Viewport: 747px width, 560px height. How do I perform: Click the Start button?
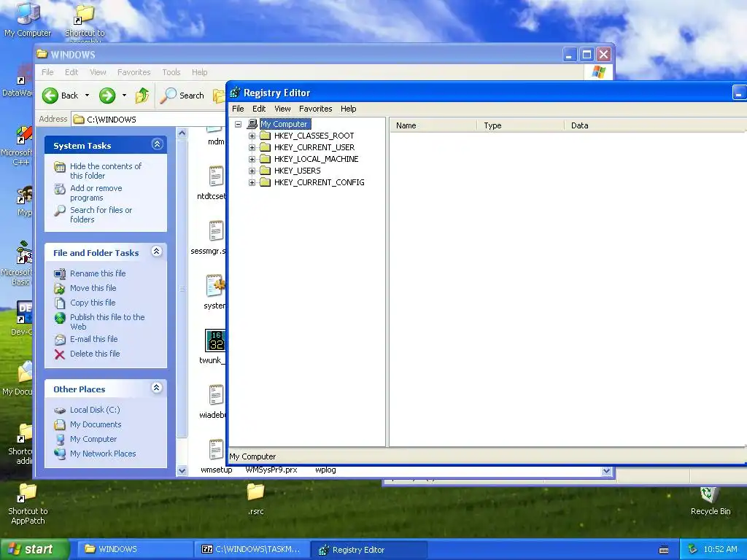[34, 550]
